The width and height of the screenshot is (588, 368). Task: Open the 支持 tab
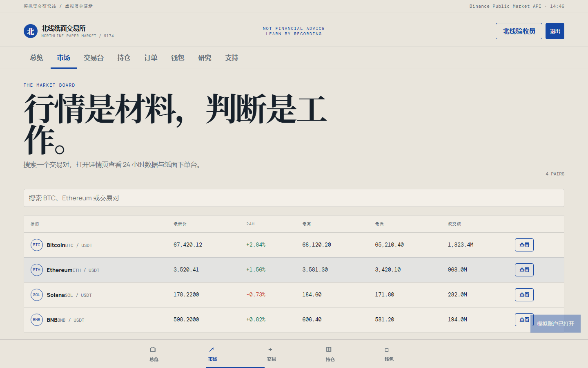click(232, 58)
